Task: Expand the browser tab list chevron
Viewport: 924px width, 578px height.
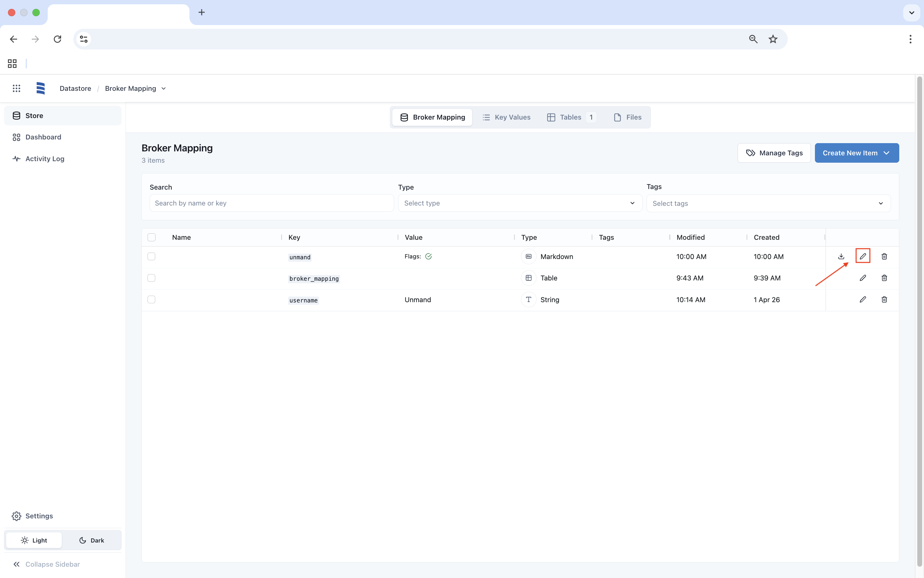Action: pos(911,13)
